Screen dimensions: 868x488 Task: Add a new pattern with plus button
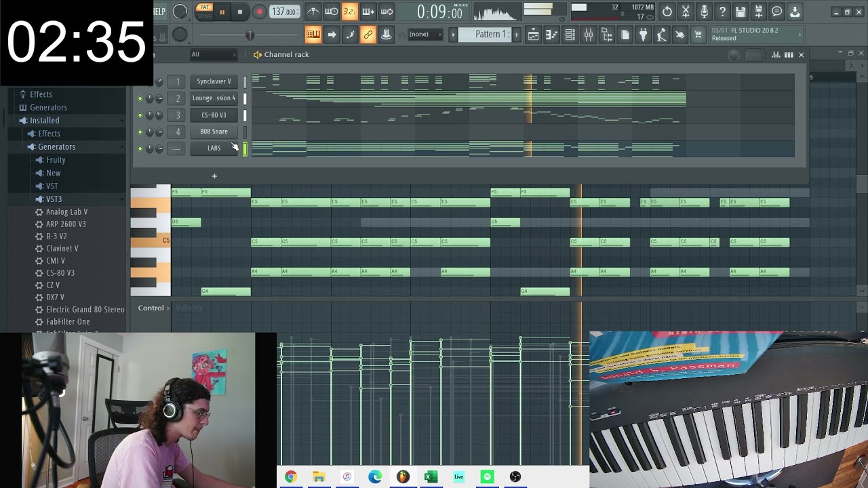[x=516, y=35]
